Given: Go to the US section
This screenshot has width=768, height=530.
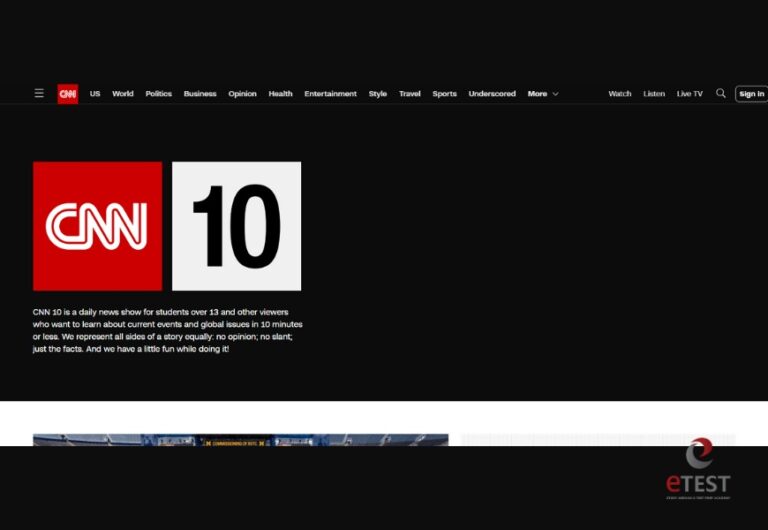Looking at the screenshot, I should (95, 94).
